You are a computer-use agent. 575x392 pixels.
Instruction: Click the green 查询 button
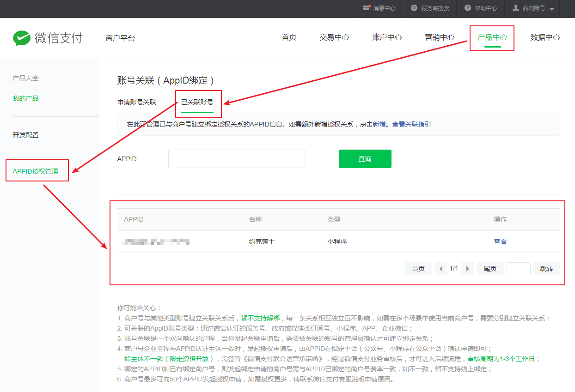point(365,159)
